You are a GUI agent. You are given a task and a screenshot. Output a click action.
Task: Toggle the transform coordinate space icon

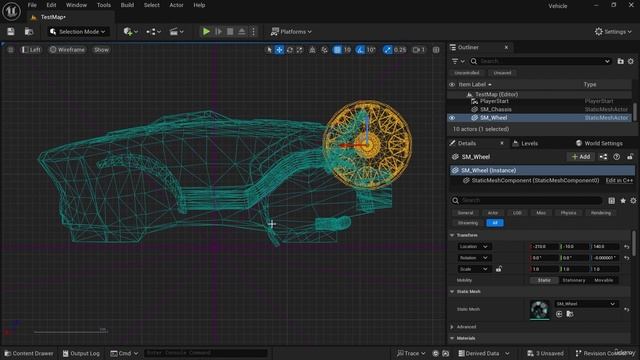pos(312,50)
